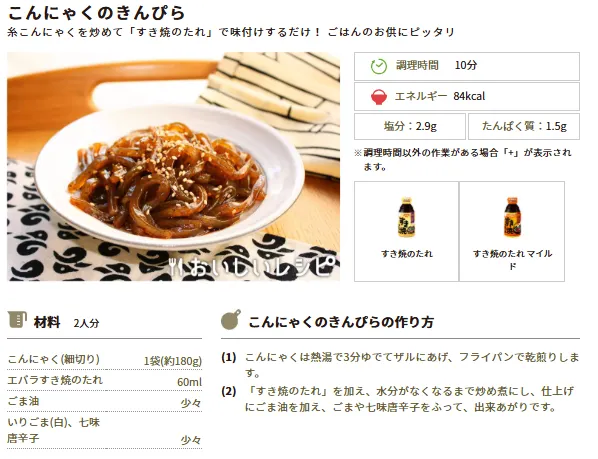Viewport: 598px width, 459px height.
Task: Click the こんにゃく(細切り) ingredient row
Action: pyautogui.click(x=104, y=359)
